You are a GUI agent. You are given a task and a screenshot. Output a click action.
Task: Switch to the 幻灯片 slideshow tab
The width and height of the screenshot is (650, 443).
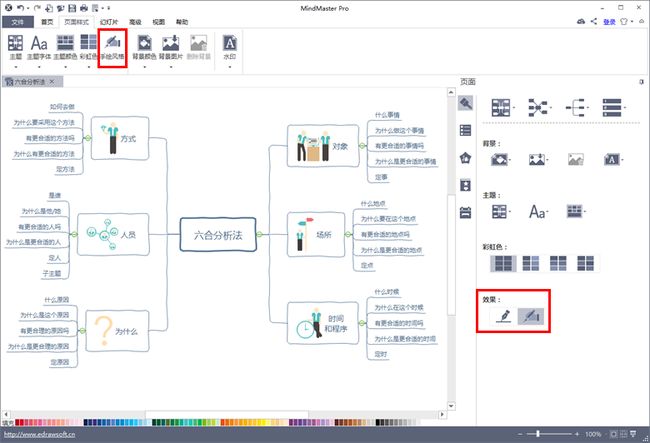coord(109,22)
